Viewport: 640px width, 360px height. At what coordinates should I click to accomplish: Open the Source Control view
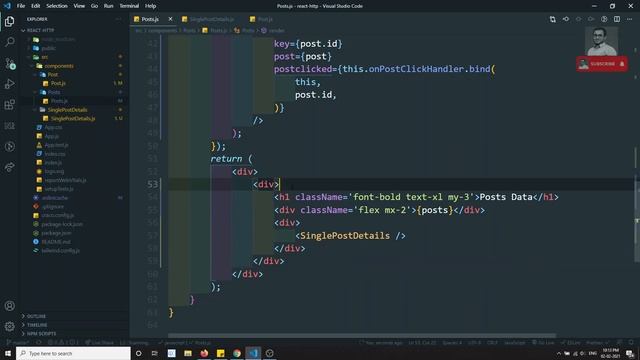[9, 63]
